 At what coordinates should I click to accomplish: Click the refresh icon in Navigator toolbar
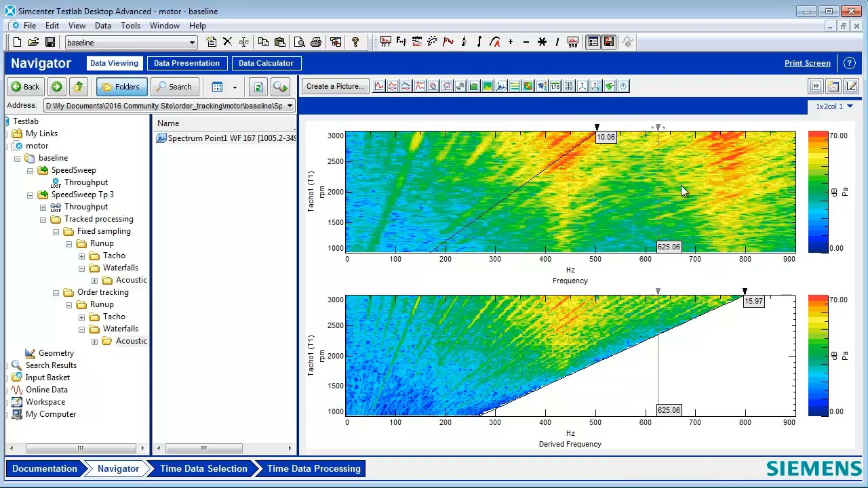258,87
